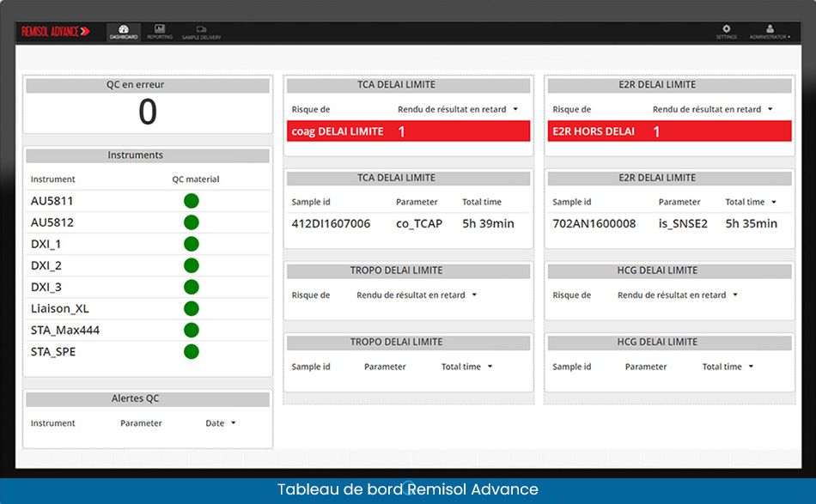
Task: Check the green QC dot for DXI_3
Action: point(192,287)
